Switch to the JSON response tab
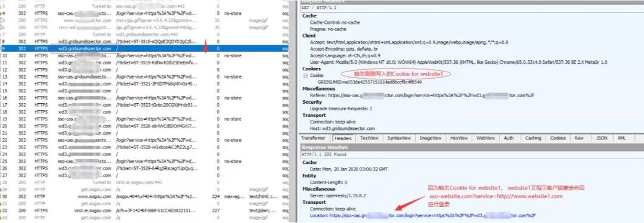Screen dimensions: 644x223 pyautogui.click(x=602, y=138)
